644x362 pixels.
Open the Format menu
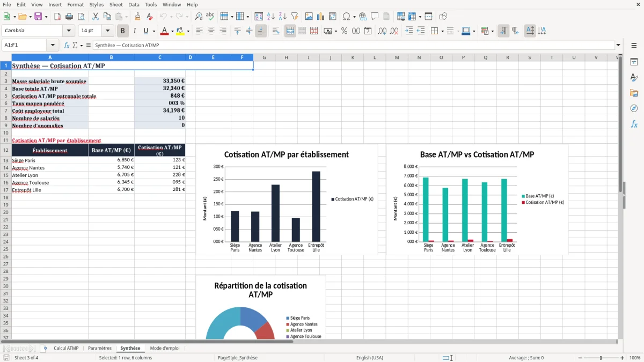pyautogui.click(x=75, y=4)
